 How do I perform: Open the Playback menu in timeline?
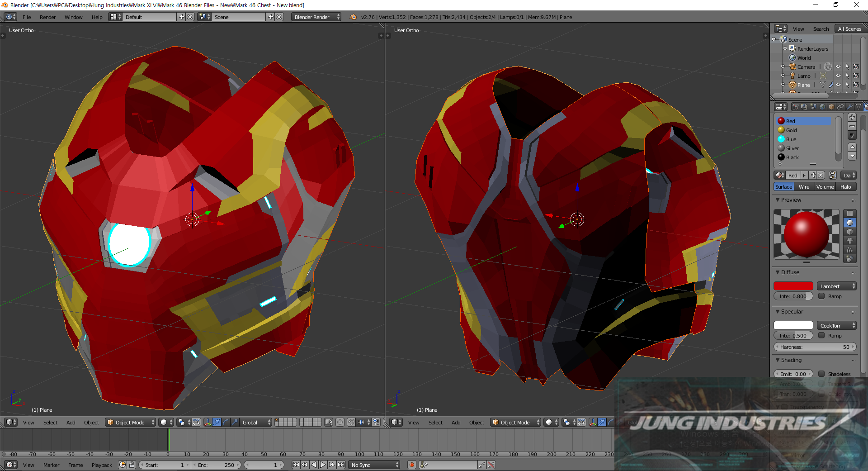pyautogui.click(x=102, y=465)
